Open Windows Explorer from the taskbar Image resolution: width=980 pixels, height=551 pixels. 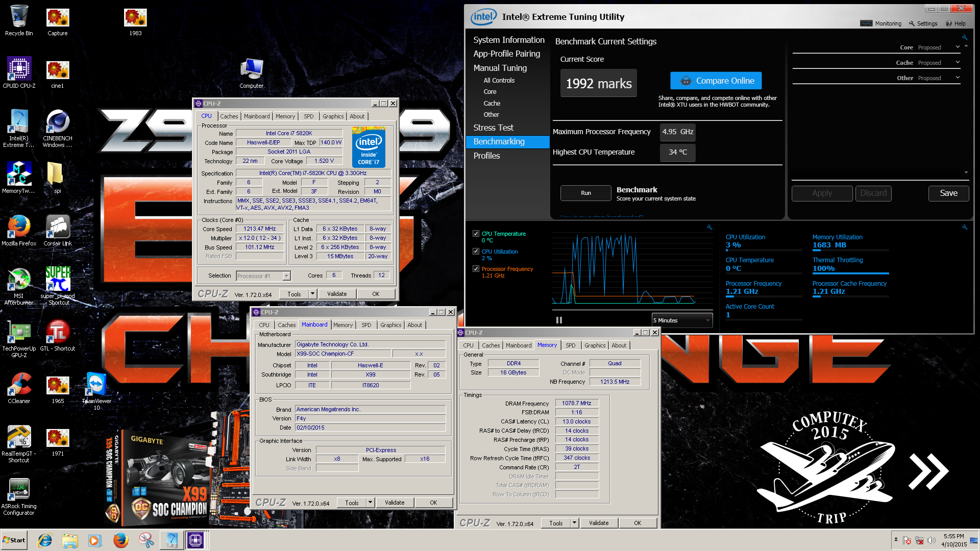70,540
